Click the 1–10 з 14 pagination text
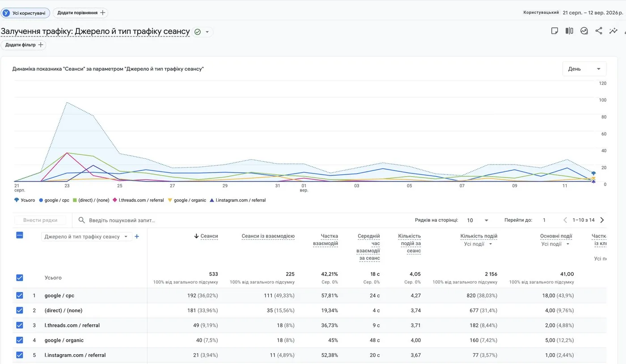Image resolution: width=626 pixels, height=364 pixels. click(584, 220)
